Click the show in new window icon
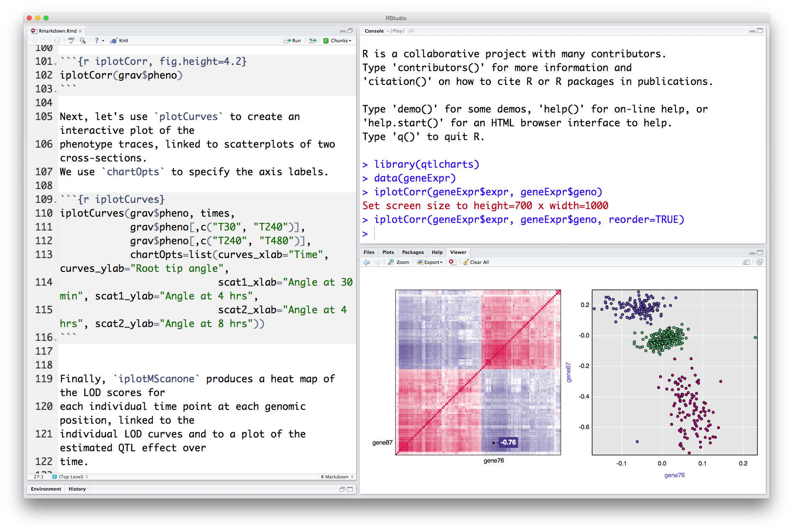 746,262
